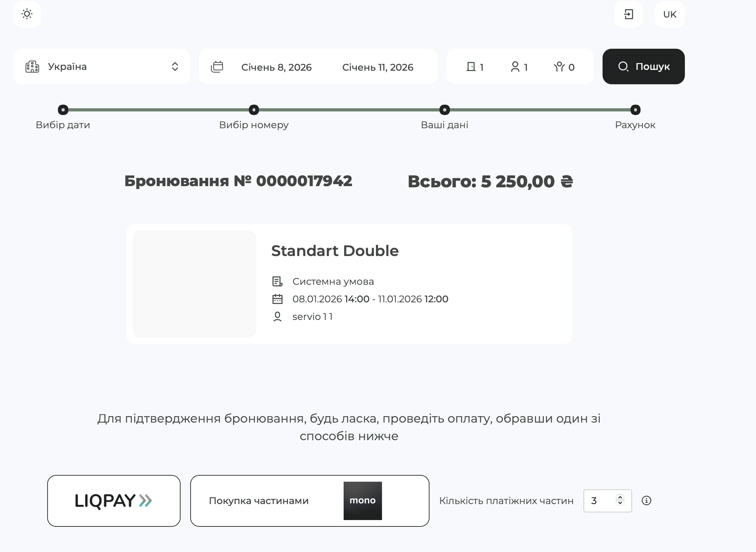
Task: Toggle the light/dark theme sun icon
Action: pos(27,14)
